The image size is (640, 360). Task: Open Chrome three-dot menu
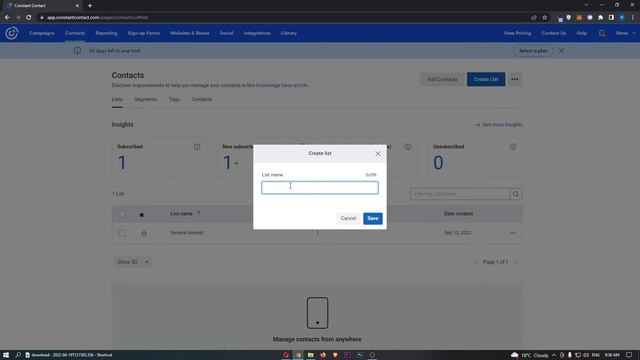click(x=633, y=18)
